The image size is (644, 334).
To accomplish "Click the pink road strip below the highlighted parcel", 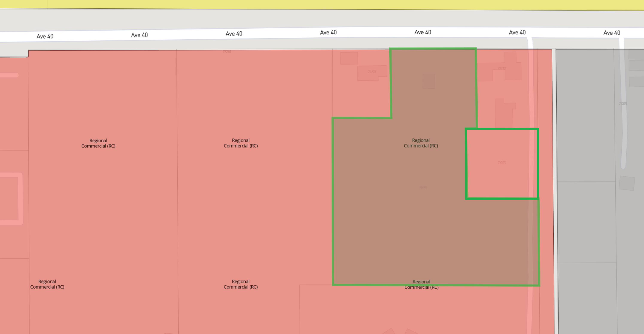I will [x=530, y=312].
